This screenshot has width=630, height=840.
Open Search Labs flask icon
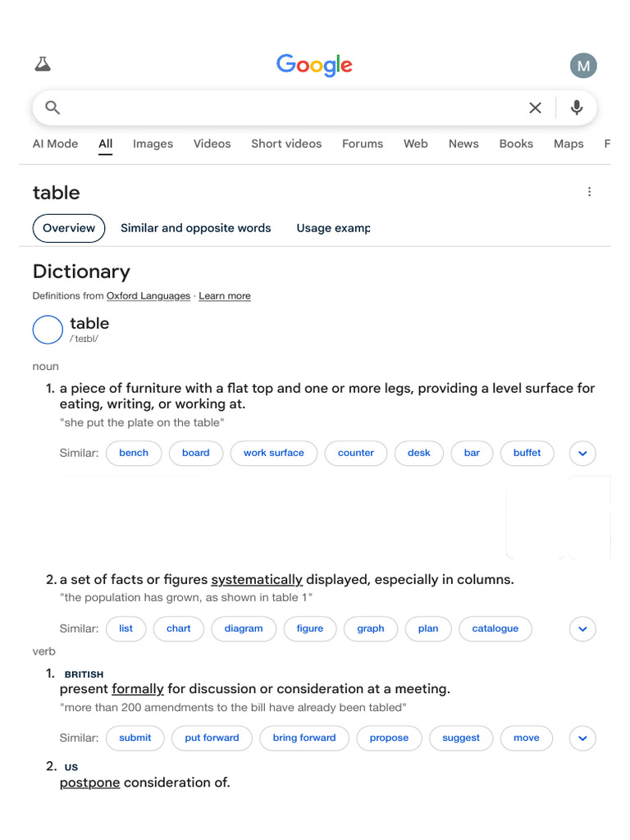pyautogui.click(x=43, y=64)
